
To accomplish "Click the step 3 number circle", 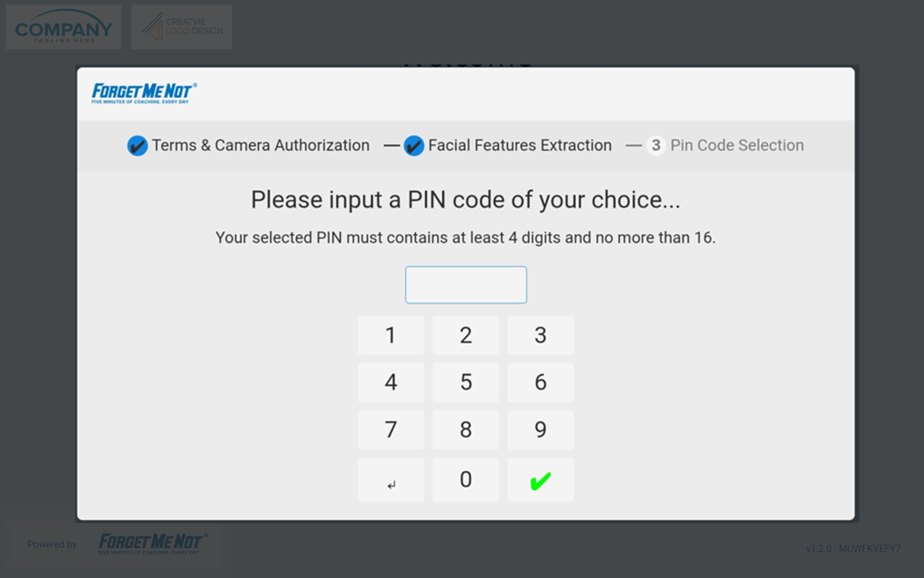I will [656, 146].
